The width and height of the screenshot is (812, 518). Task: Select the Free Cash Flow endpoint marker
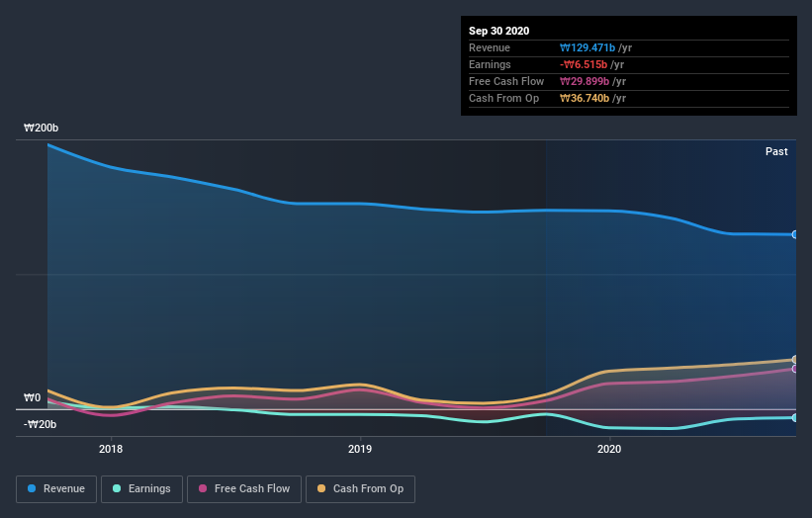click(795, 369)
